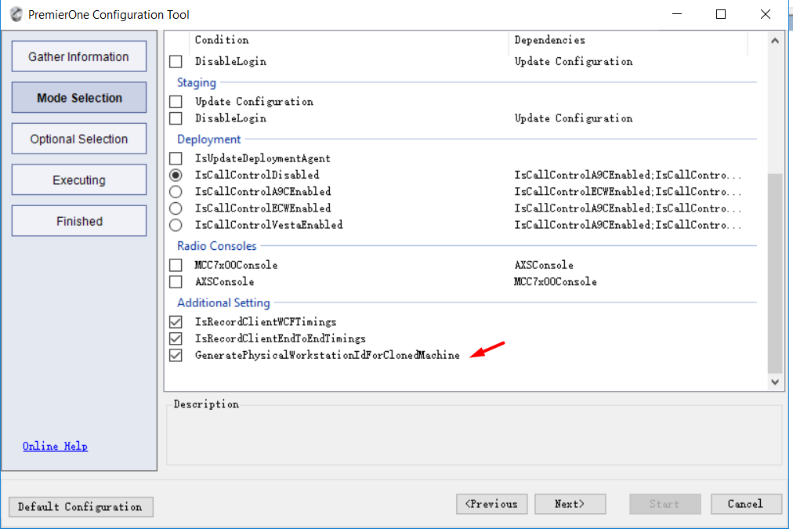
Task: Check the MCC7x00Console checkbox
Action: 176,265
